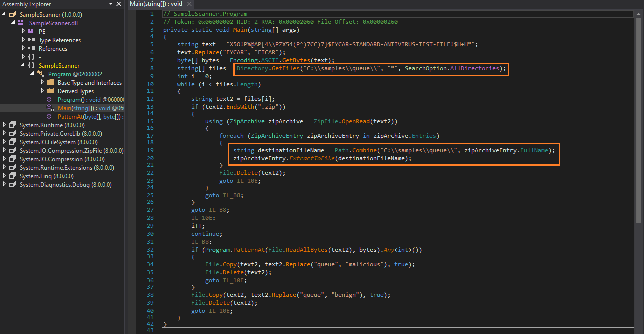
Task: Expand the PE node
Action: [x=23, y=32]
